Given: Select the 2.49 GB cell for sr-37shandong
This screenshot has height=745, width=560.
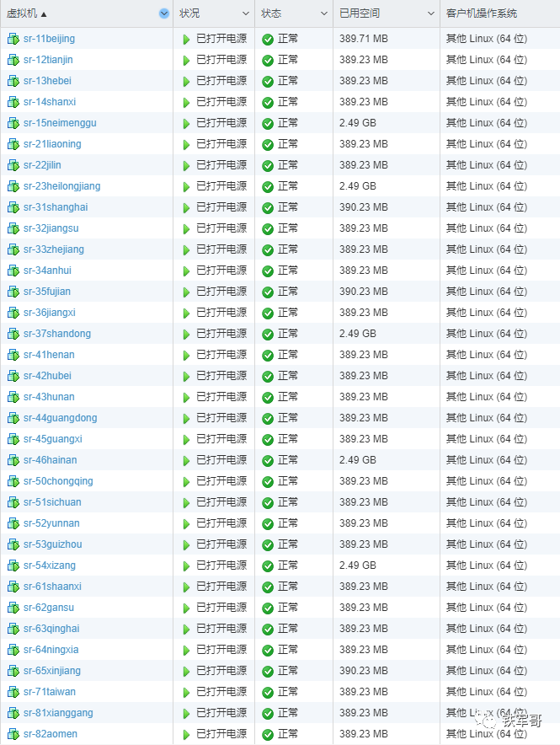Looking at the screenshot, I should [x=357, y=334].
